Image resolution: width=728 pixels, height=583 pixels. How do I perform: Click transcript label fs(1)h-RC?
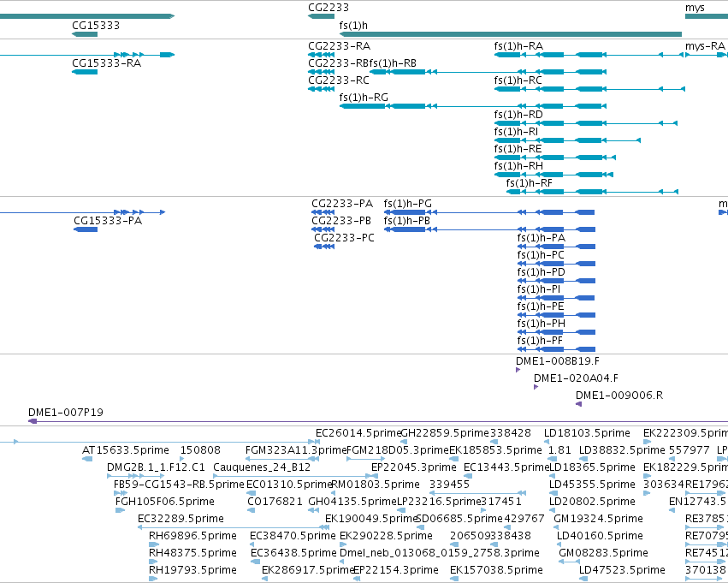[x=518, y=80]
